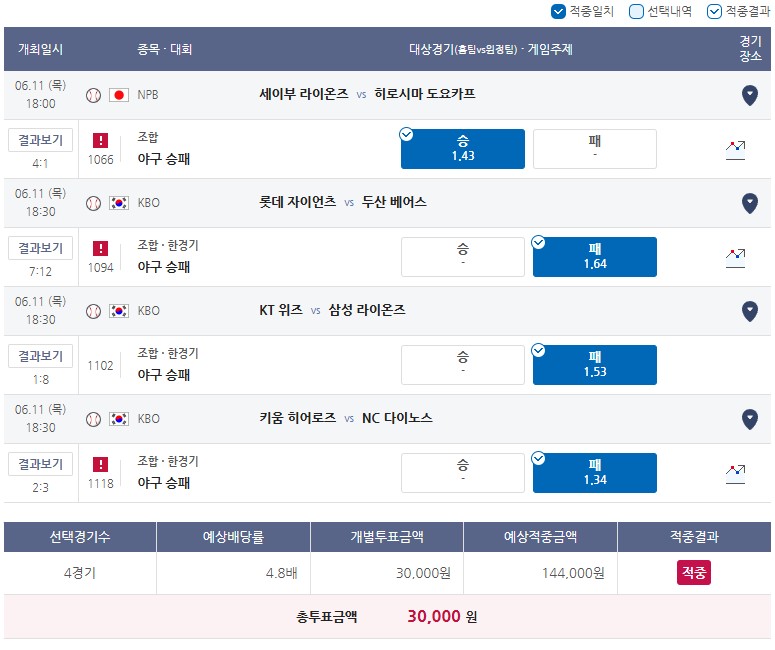775x650 pixels.
Task: Select 패 1.64 for Lotte vs Doosan
Action: pos(595,257)
